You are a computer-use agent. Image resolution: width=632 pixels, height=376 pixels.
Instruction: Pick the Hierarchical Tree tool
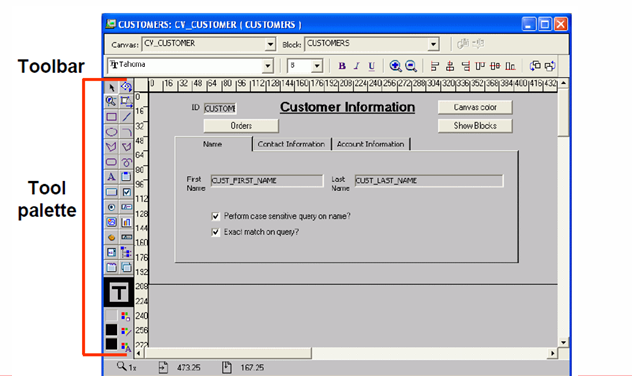[126, 252]
